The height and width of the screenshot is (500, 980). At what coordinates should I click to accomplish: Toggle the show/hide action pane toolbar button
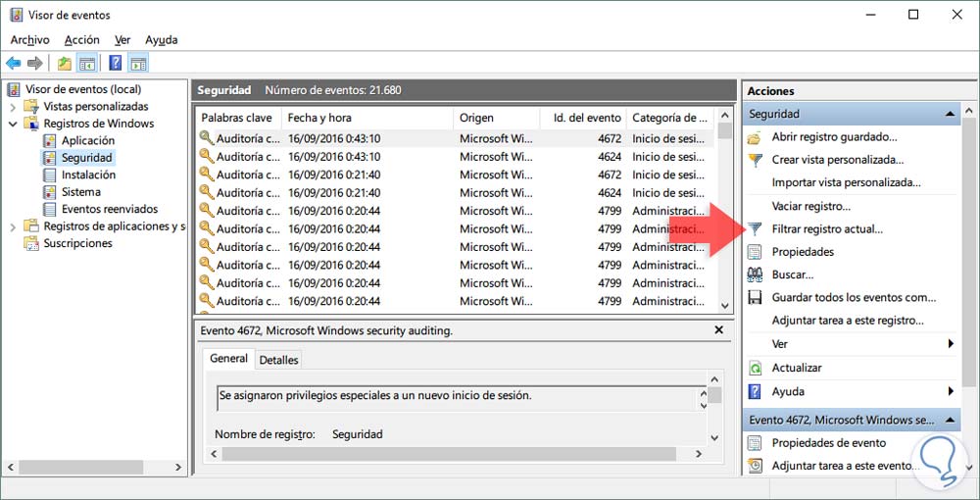coord(138,64)
